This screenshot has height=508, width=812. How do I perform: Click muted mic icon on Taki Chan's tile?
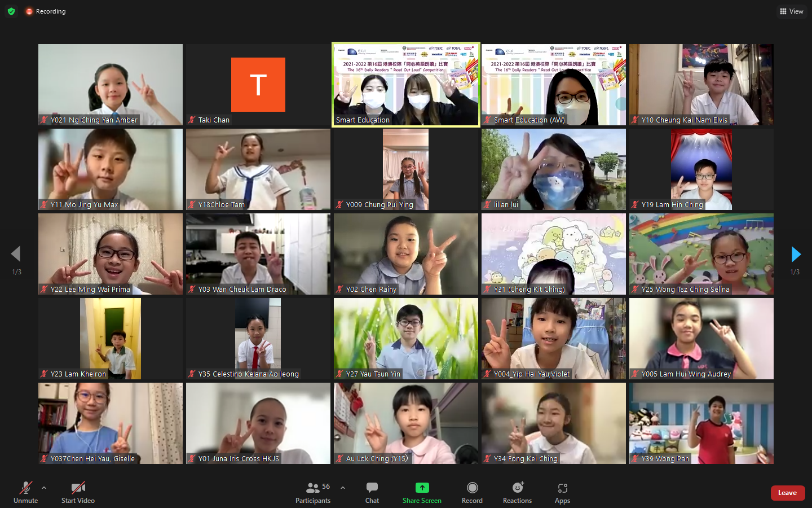click(x=192, y=120)
